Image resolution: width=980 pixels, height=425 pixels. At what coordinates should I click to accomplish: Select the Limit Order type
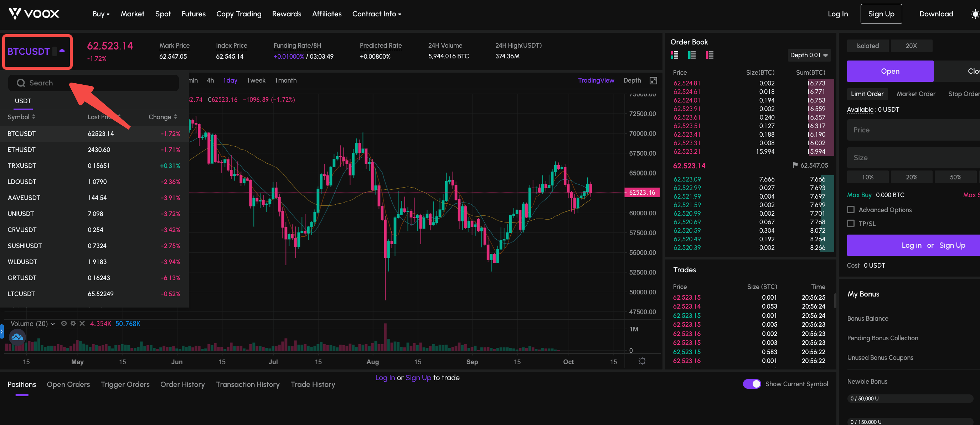click(867, 94)
